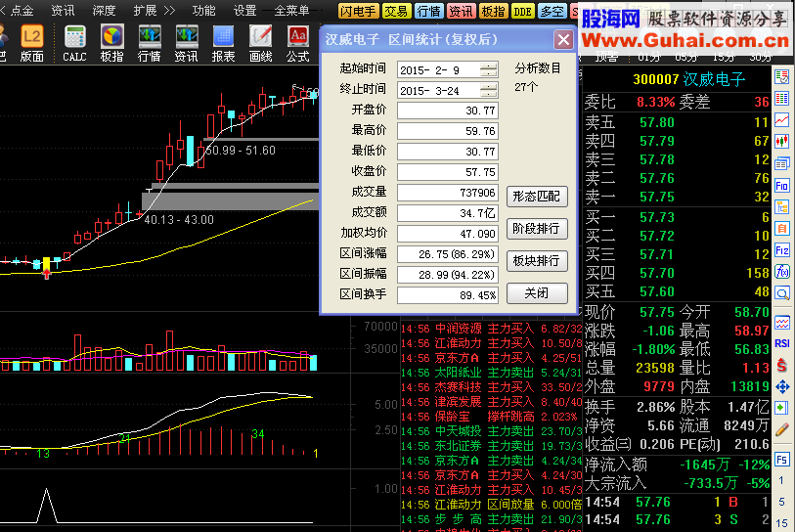
Task: Click the 预警 alert tab
Action: click(606, 58)
